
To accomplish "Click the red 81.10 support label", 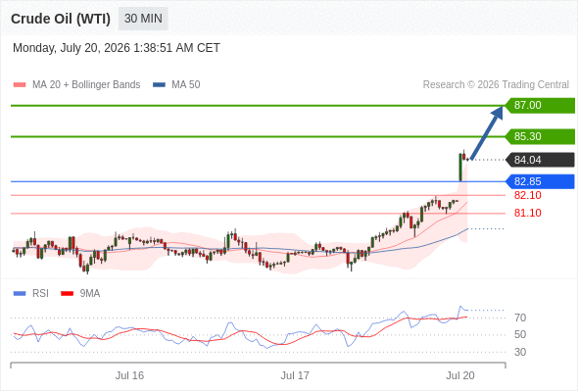I will [527, 213].
